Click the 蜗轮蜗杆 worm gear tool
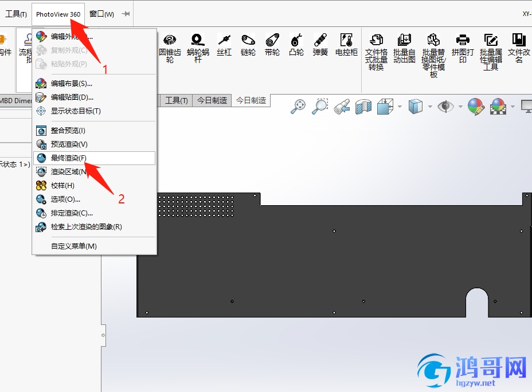This screenshot has width=532, height=392. coord(198,48)
